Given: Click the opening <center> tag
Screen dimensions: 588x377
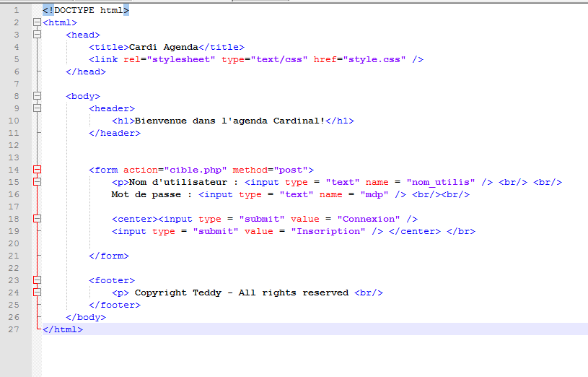Looking at the screenshot, I should [135, 219].
